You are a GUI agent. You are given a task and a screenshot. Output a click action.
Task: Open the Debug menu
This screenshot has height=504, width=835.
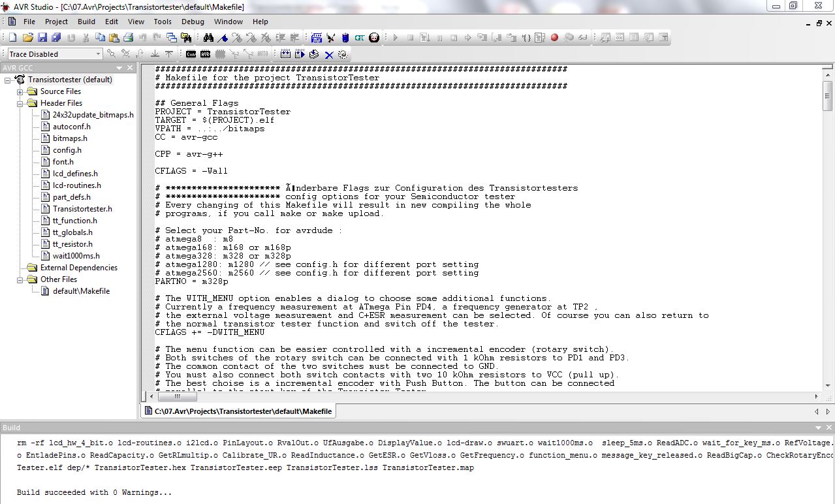pos(193,22)
